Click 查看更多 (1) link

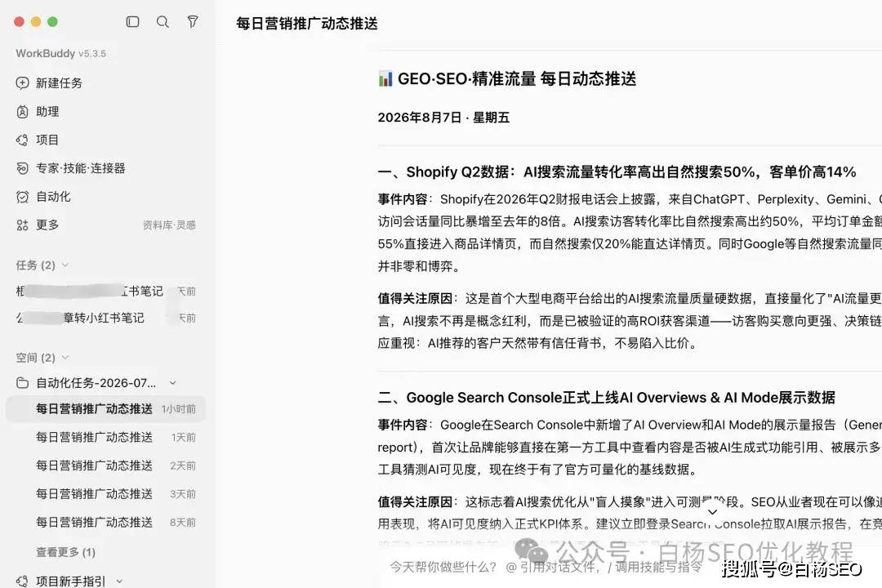tap(66, 552)
